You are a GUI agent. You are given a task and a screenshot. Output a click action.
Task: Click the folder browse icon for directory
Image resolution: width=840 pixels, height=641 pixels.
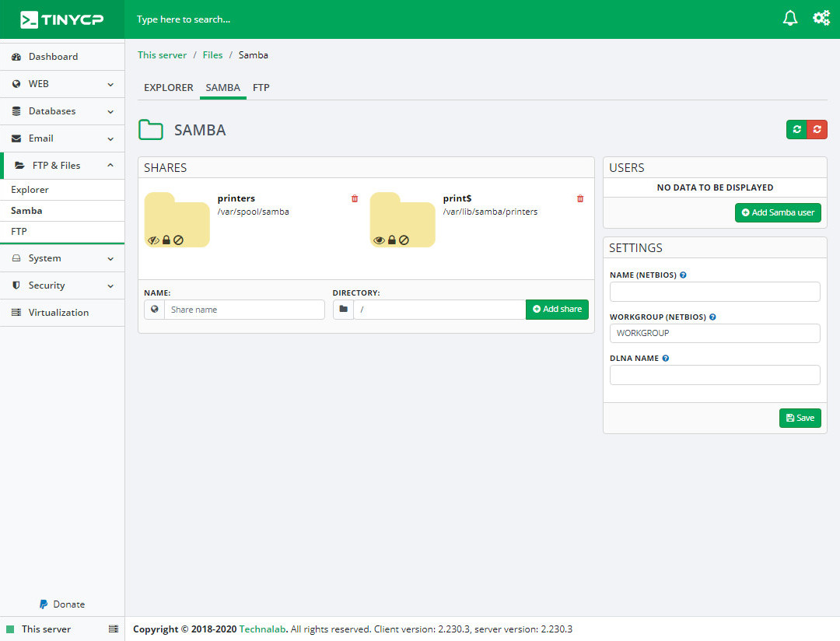(344, 310)
